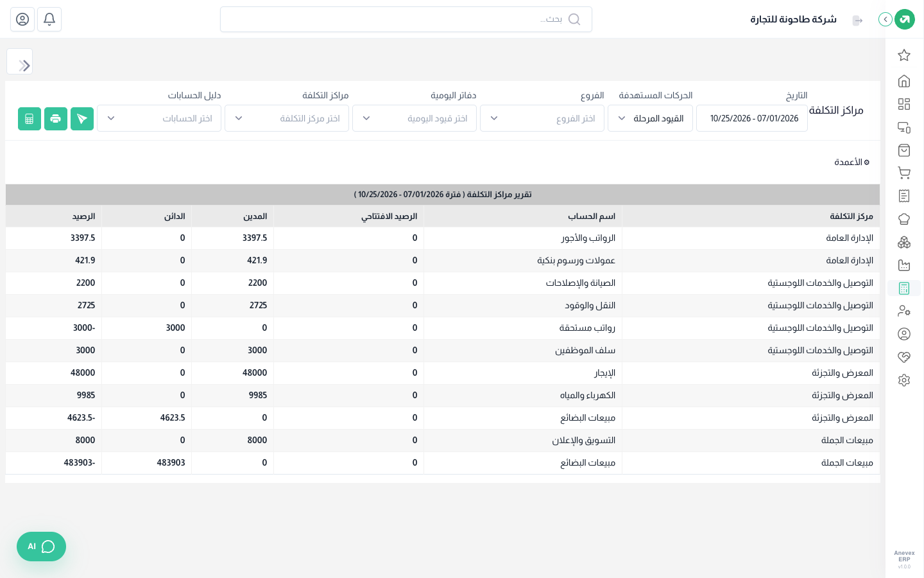Open handshake heart icon in sidebar

point(904,357)
